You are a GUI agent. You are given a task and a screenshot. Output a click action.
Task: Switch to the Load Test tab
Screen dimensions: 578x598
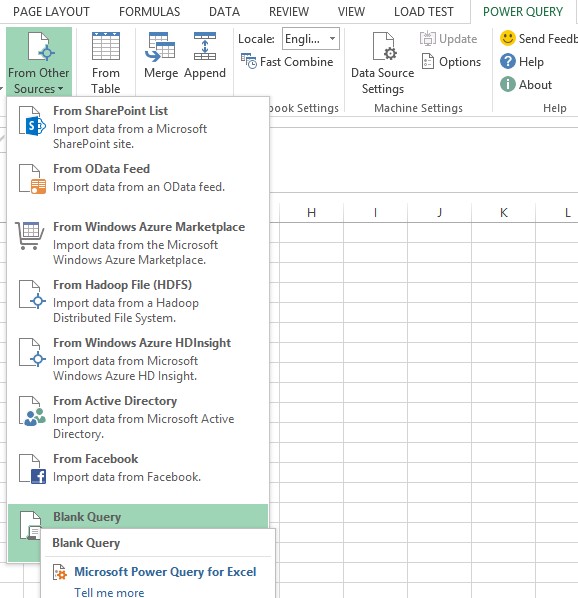pos(424,12)
